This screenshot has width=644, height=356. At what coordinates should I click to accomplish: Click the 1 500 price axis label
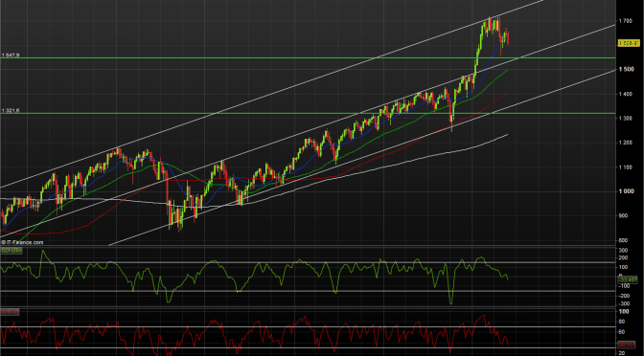[627, 69]
